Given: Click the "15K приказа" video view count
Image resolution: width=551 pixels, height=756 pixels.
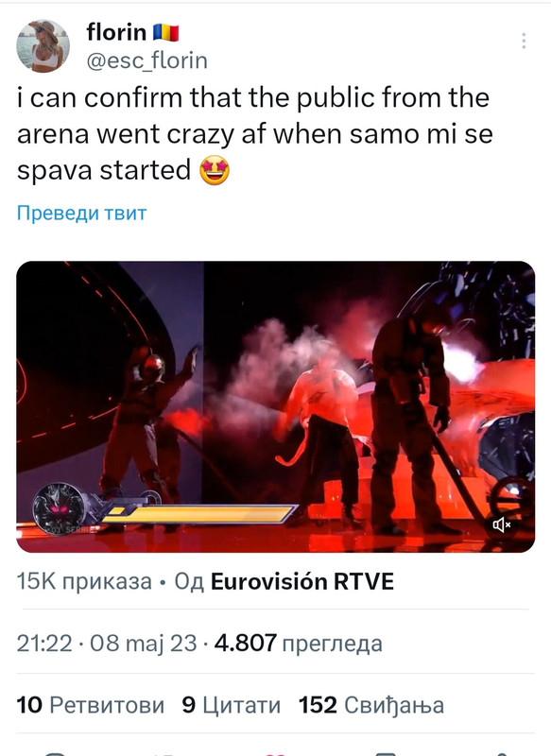Looking at the screenshot, I should click(84, 581).
